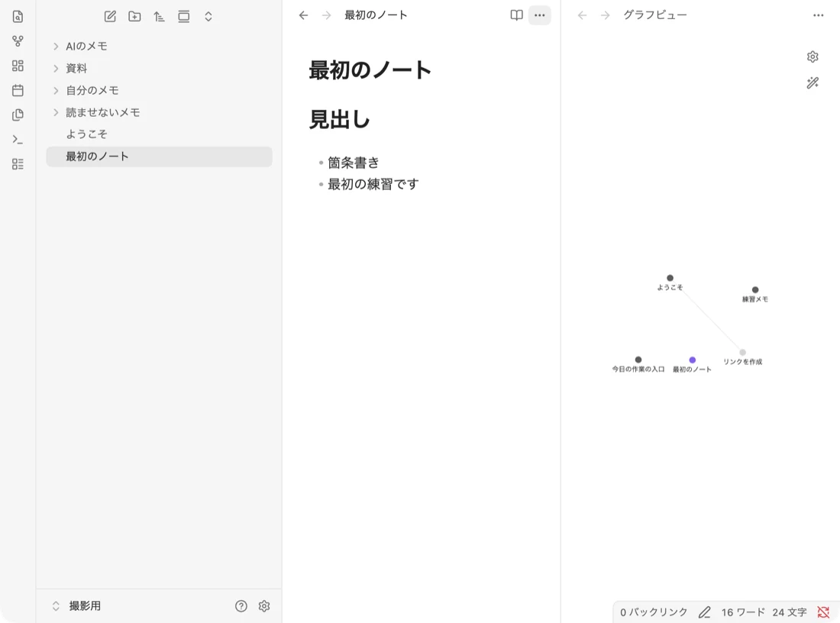This screenshot has width=840, height=623.
Task: Select 最初のノート in the file list
Action: [159, 157]
